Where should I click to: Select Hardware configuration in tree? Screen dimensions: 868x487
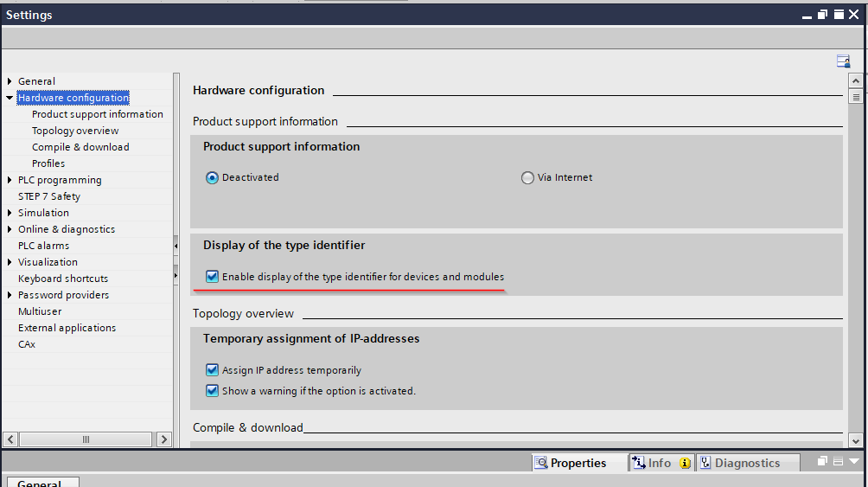(x=73, y=98)
